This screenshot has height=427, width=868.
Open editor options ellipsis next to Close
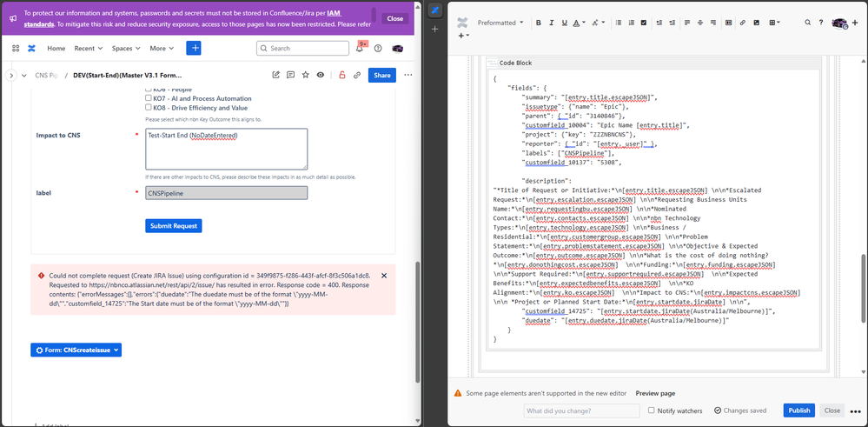(x=855, y=411)
